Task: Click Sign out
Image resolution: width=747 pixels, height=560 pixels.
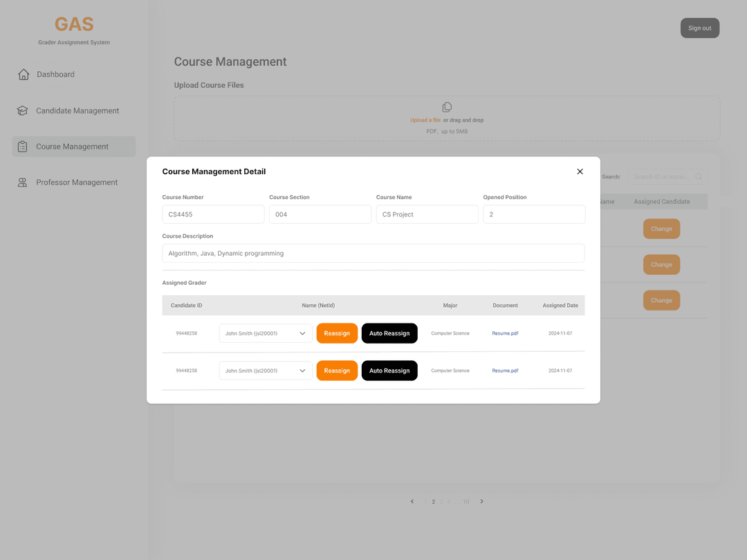Action: point(699,28)
